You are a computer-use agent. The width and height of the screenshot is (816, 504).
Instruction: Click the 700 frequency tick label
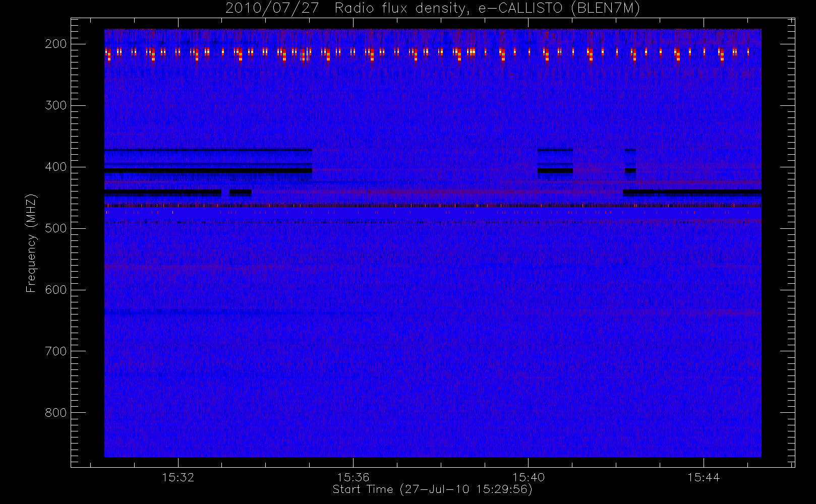55,351
